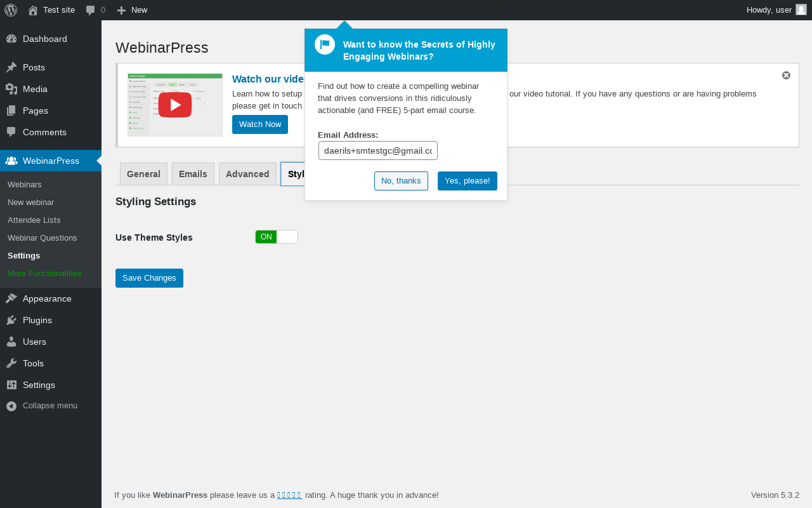
Task: Click the Media icon in the sidebar
Action: point(11,89)
